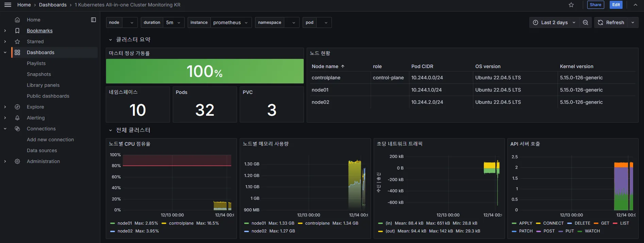Click the Kernel version column header
Image resolution: width=644 pixels, height=243 pixels.
(x=576, y=66)
